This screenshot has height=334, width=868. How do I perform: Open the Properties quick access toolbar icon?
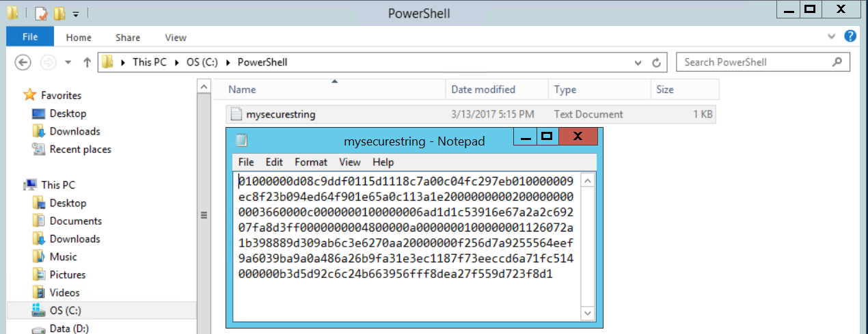(40, 12)
